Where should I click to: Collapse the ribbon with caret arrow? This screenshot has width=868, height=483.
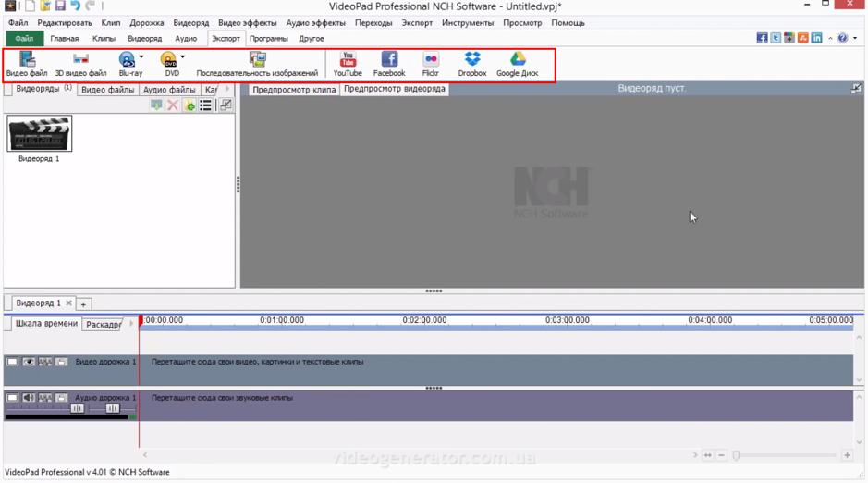click(x=830, y=38)
